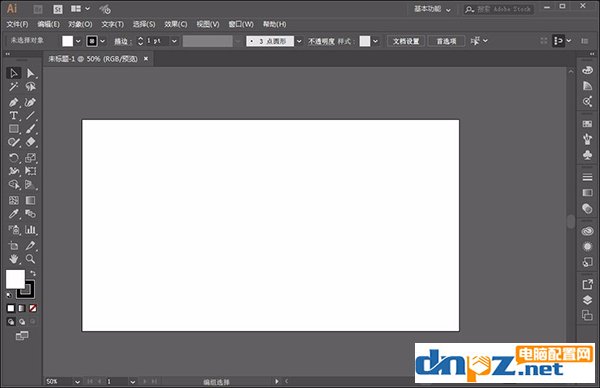This screenshot has width=600, height=388.
Task: Open the 效果(C) menu
Action: click(x=176, y=24)
